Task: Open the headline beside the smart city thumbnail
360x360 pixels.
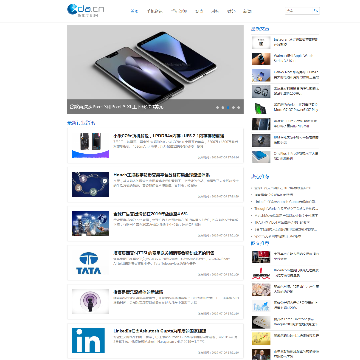Action: pos(150,214)
